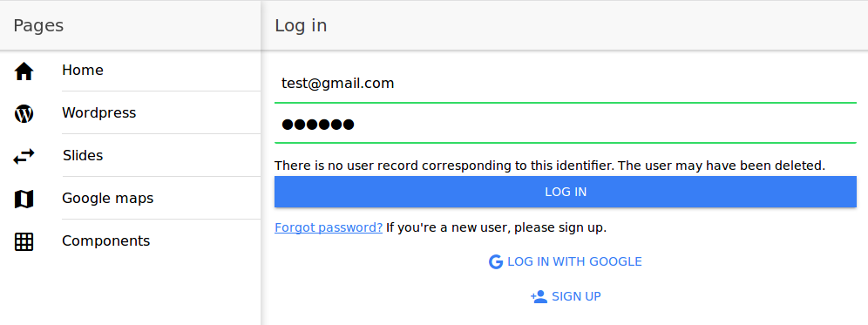Image resolution: width=868 pixels, height=325 pixels.
Task: Open the Home page entry
Action: [130, 71]
